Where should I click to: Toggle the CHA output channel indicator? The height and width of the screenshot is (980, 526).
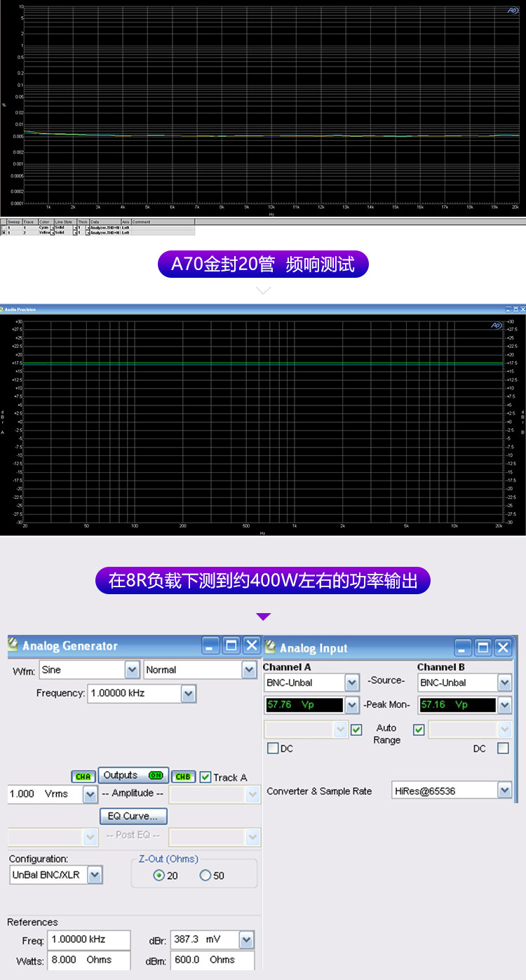pos(83,777)
